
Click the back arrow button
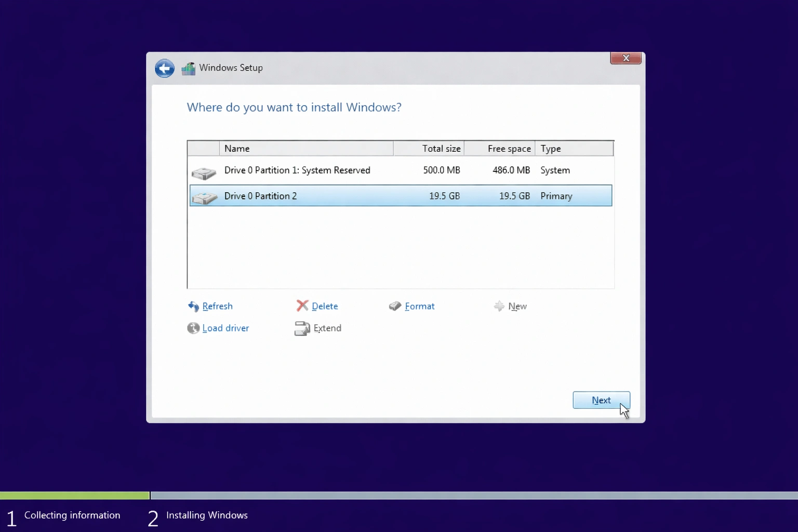(x=164, y=68)
